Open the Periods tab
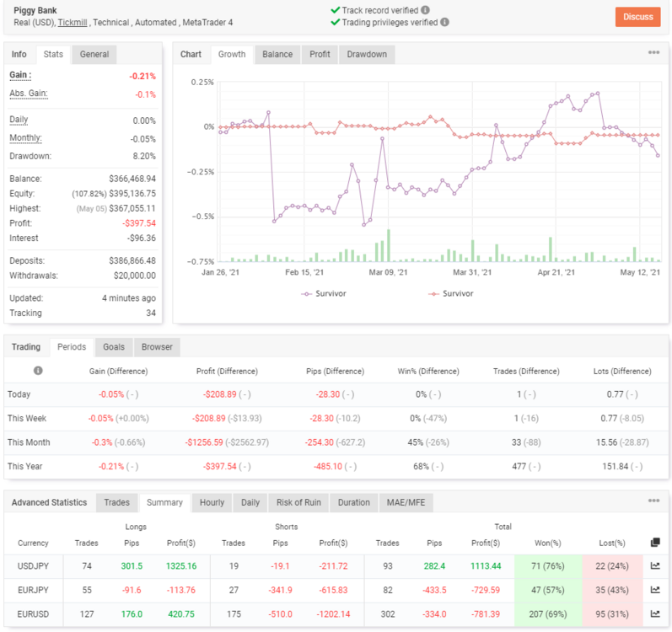672x632 pixels. [x=72, y=347]
